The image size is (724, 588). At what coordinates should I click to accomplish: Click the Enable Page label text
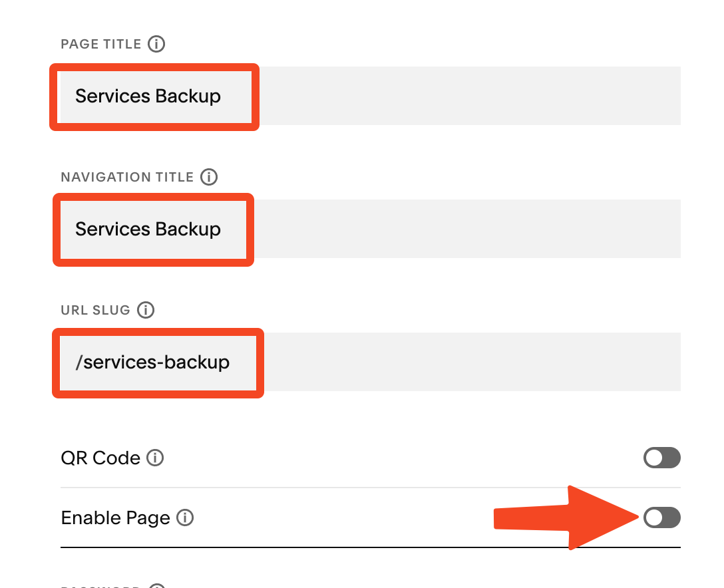(115, 517)
